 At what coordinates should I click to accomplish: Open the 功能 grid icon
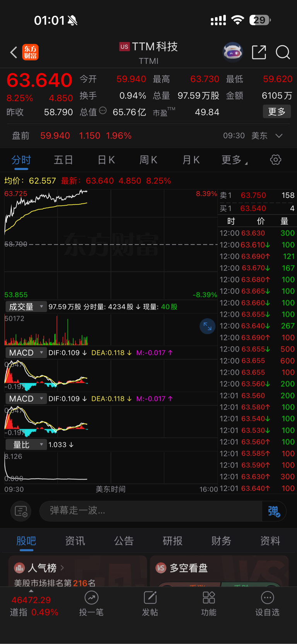click(209, 598)
